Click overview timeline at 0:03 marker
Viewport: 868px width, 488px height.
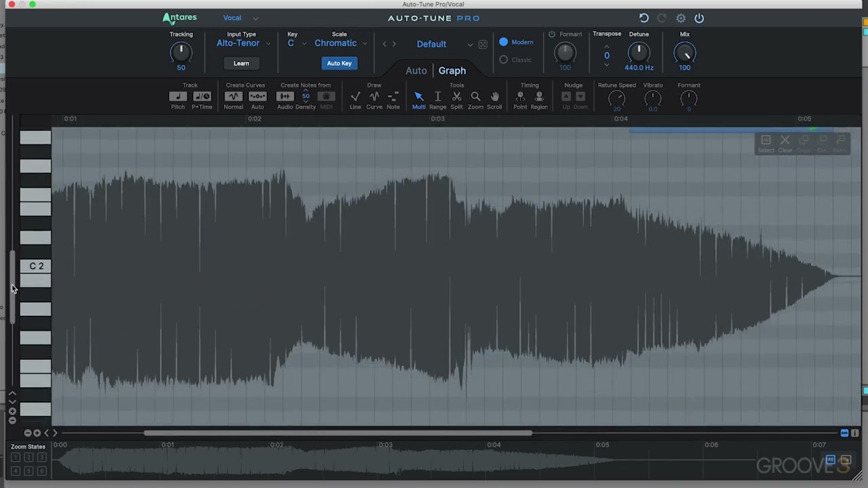pyautogui.click(x=385, y=445)
